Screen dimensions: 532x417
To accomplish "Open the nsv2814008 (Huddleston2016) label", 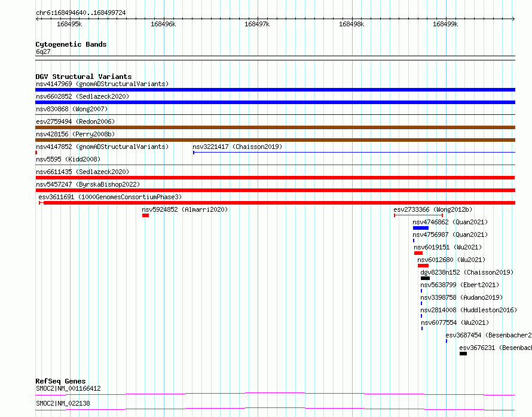I will pyautogui.click(x=469, y=310).
